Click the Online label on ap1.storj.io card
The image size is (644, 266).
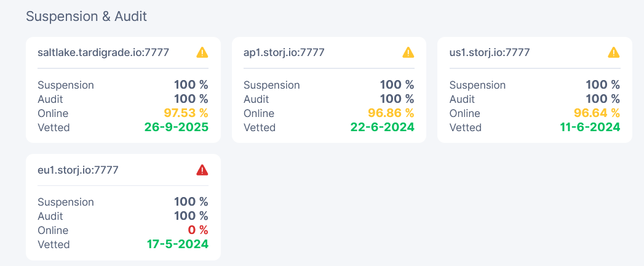[x=259, y=113]
